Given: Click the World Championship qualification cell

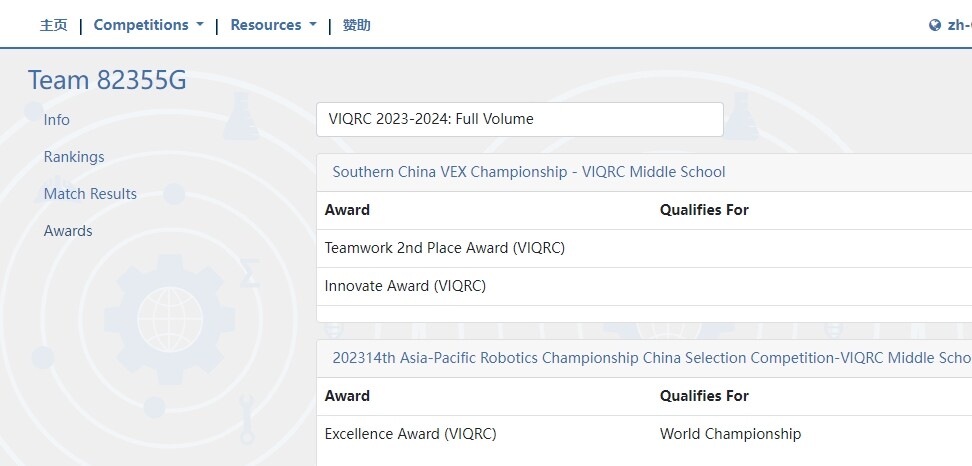Looking at the screenshot, I should (x=730, y=434).
